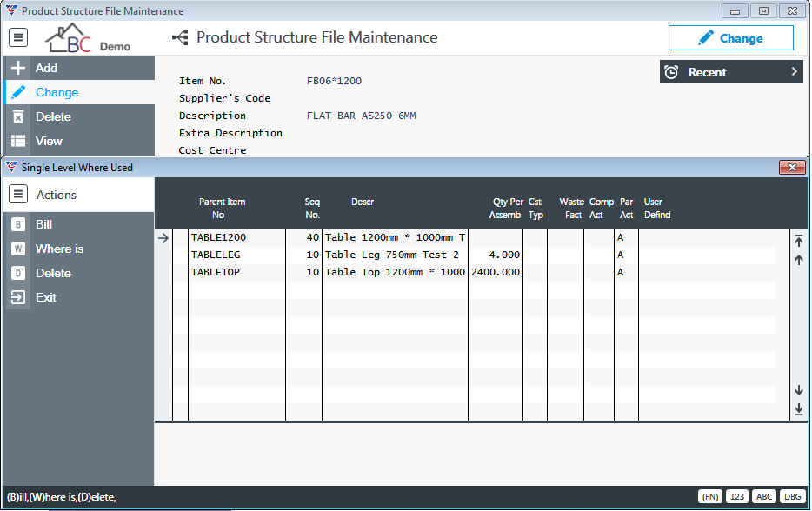
Task: Choose Exit from Actions list
Action: pyautogui.click(x=79, y=297)
